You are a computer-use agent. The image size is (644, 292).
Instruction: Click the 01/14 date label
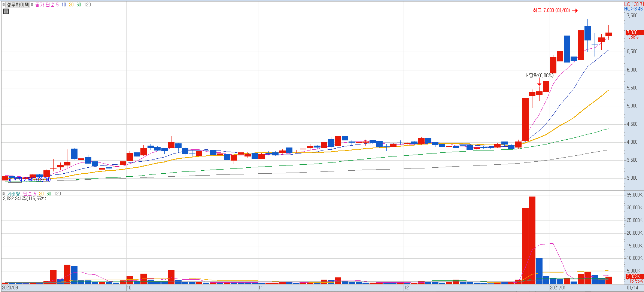[x=632, y=288]
